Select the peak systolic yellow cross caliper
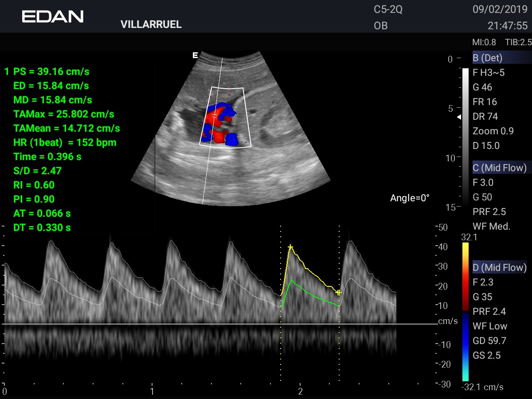Image resolution: width=532 pixels, height=399 pixels. tap(290, 247)
